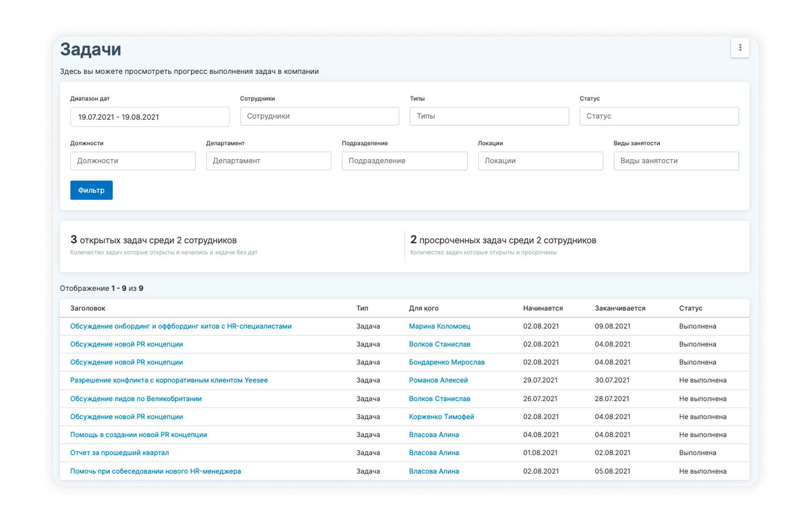The height and width of the screenshot is (522, 812).
Task: Click Не выполнена status in Романов Алексей row
Action: 702,380
